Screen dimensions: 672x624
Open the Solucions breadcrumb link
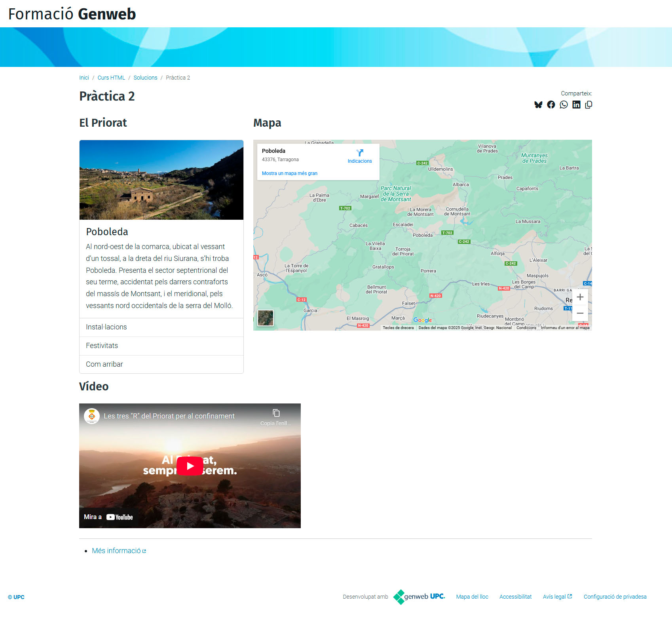click(145, 78)
